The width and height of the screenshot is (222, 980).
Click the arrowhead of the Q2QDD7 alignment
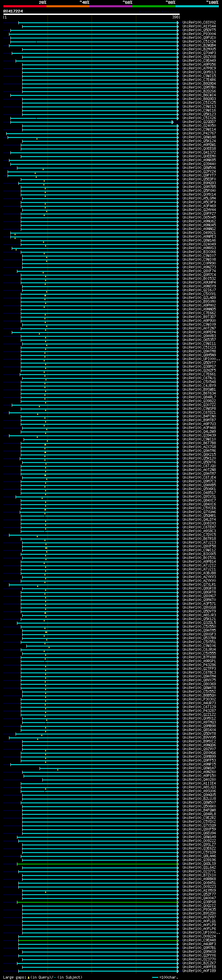(x=173, y=122)
